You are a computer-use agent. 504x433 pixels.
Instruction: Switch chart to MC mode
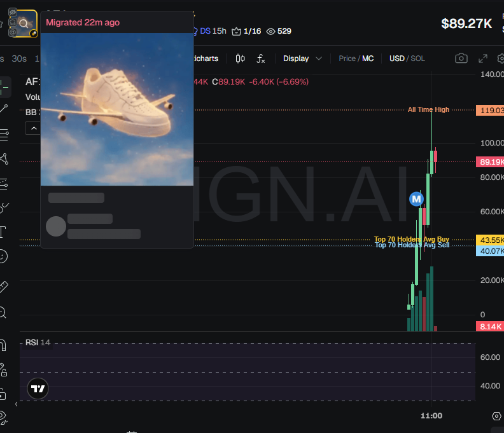pyautogui.click(x=368, y=58)
